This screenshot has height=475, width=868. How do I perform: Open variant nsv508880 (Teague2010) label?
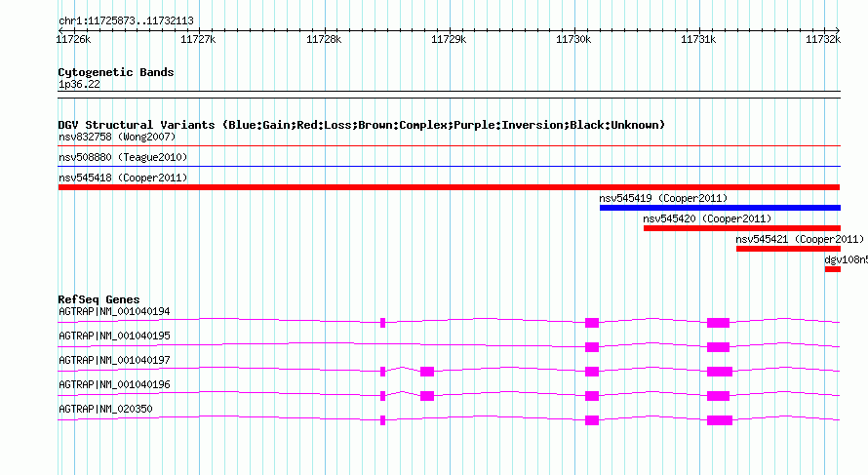[123, 157]
